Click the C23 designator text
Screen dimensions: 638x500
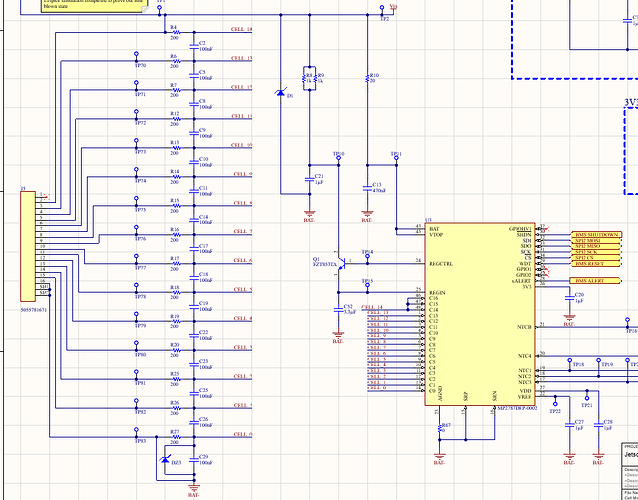(204, 361)
